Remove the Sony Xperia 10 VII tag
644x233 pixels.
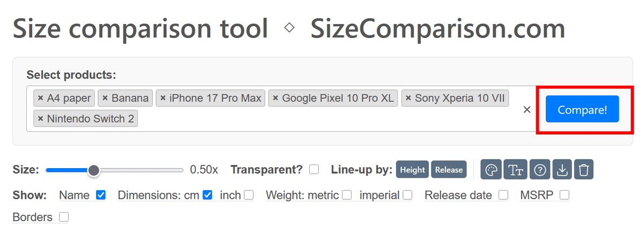click(x=408, y=98)
